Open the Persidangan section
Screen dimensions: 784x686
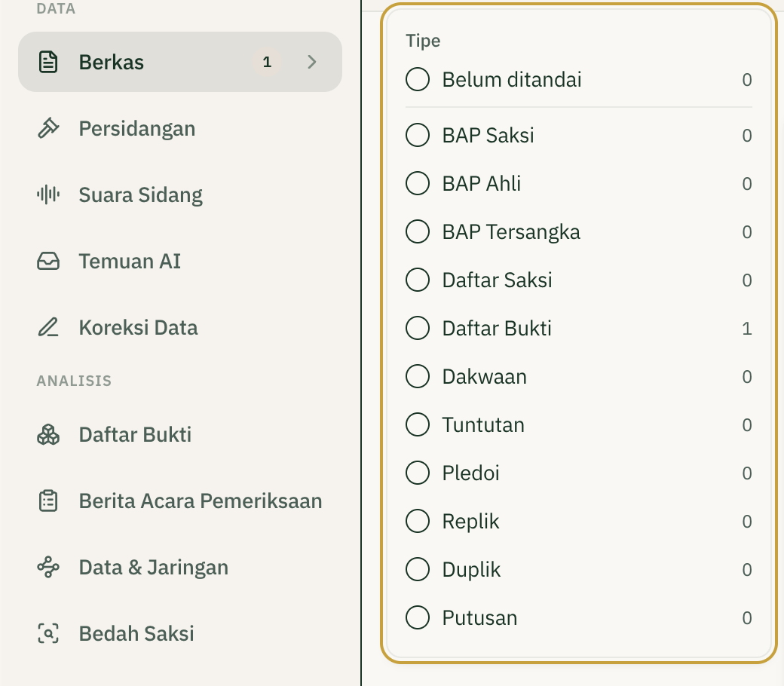pos(180,128)
